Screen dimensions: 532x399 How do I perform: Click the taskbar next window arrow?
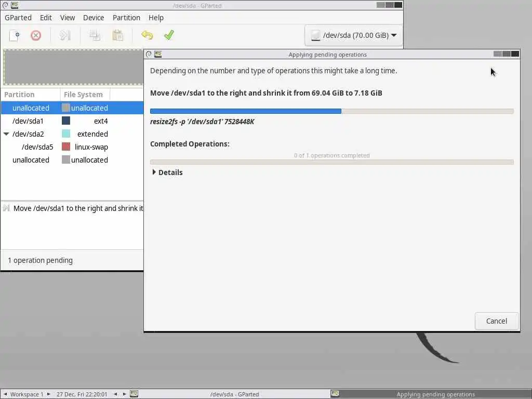(124, 394)
